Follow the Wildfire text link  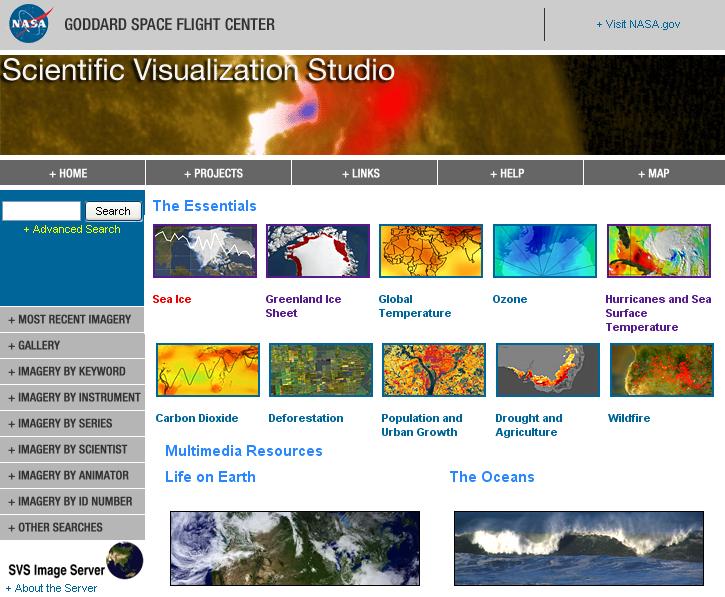(629, 418)
